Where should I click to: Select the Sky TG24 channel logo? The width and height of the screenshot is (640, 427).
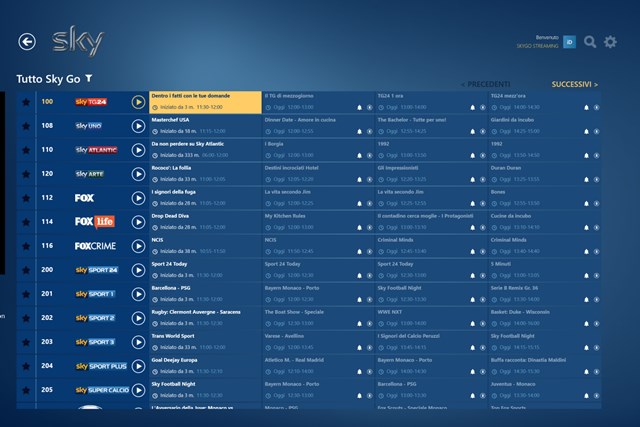click(91, 102)
